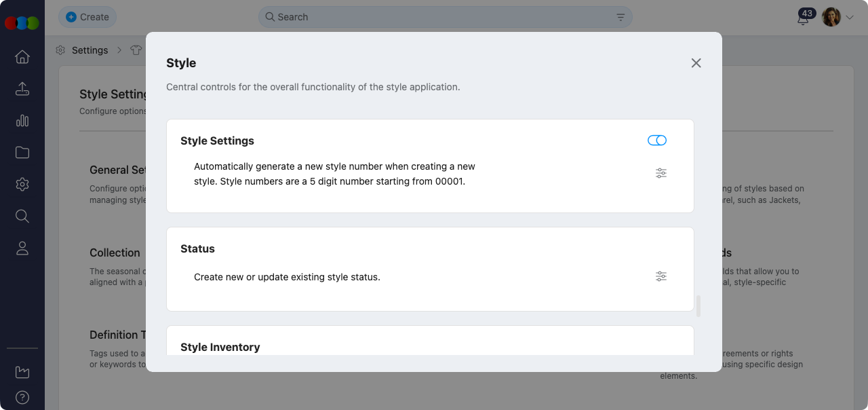Image resolution: width=868 pixels, height=410 pixels.
Task: Open the upload icon in sidebar
Action: pos(22,89)
